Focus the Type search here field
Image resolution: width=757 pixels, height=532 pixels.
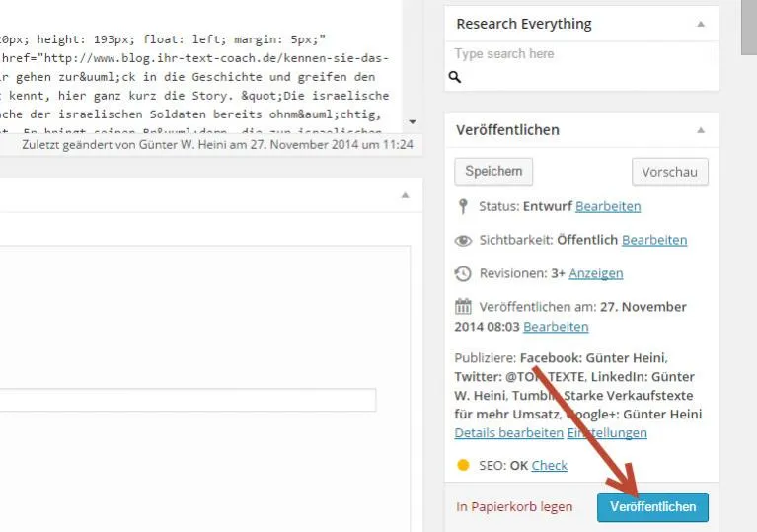click(x=581, y=54)
